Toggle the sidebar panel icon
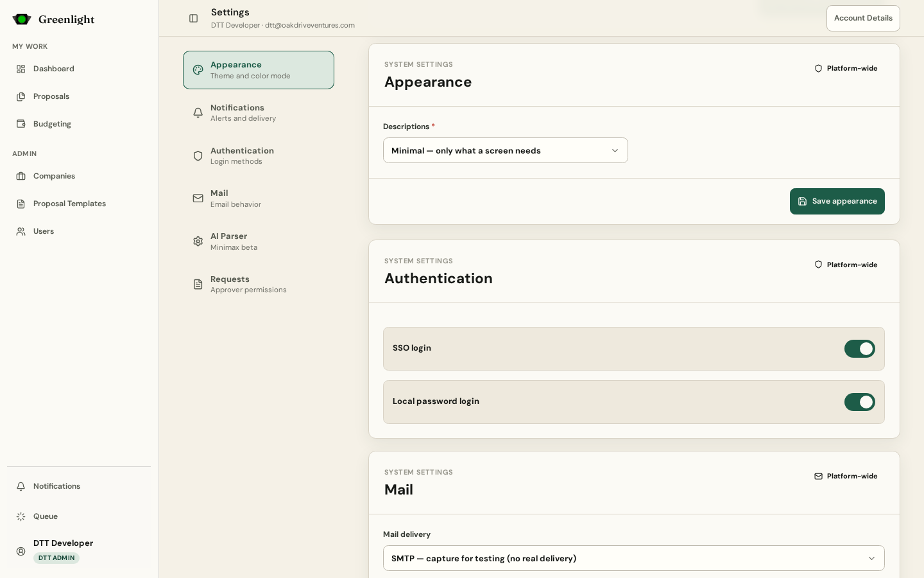The height and width of the screenshot is (578, 924). pos(193,18)
